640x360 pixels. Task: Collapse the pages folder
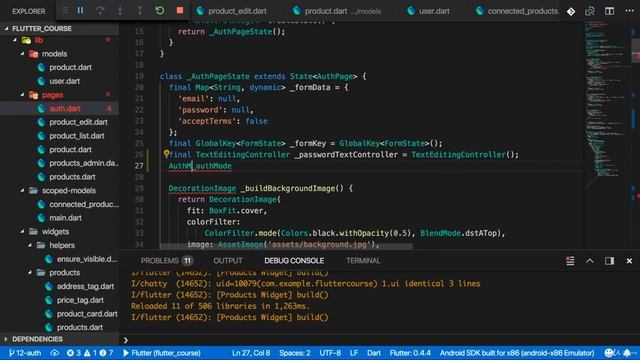(23, 95)
